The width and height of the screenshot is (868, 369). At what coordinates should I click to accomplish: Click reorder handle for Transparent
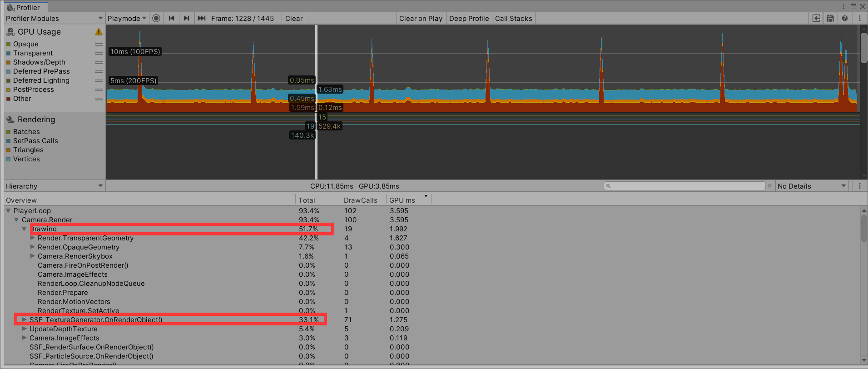(99, 53)
